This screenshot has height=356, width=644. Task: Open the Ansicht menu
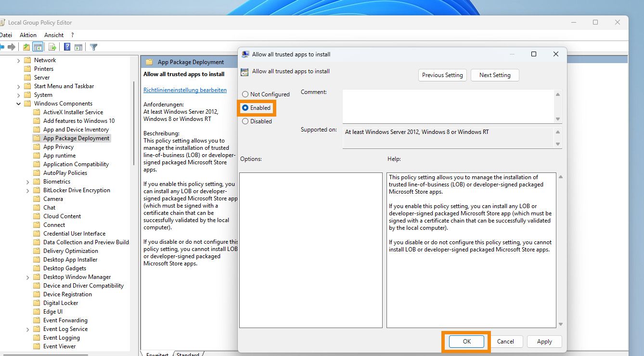54,35
